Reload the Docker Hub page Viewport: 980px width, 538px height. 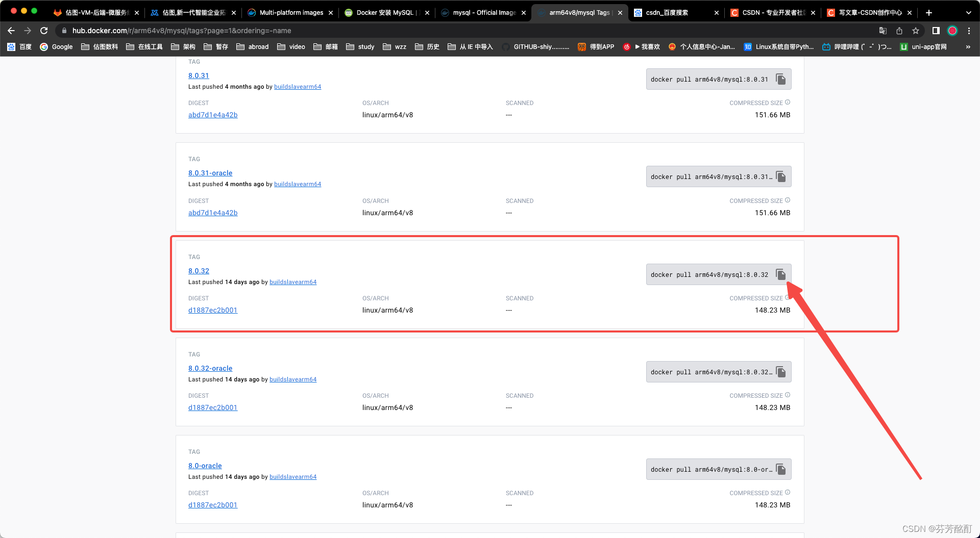point(44,31)
